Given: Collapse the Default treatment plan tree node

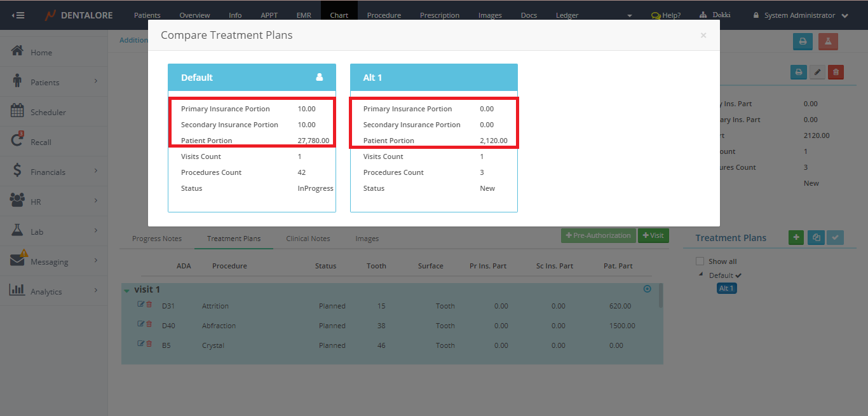Looking at the screenshot, I should [702, 275].
